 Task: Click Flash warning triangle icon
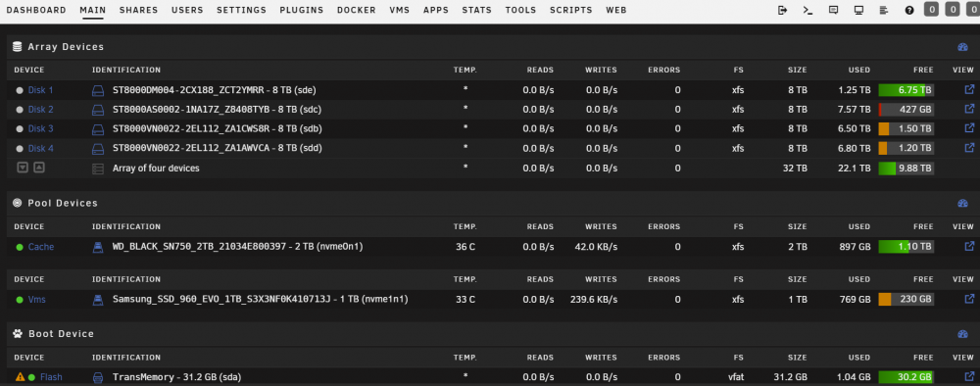pos(20,377)
